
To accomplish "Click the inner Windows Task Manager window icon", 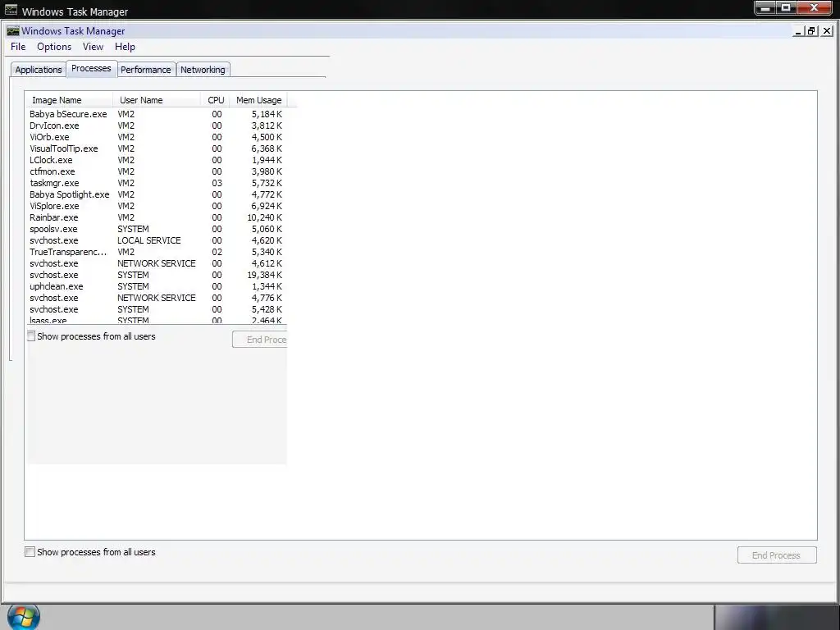I will (13, 31).
